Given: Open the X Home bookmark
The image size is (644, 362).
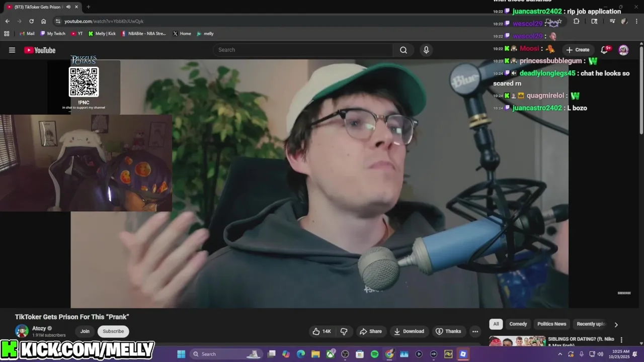Looking at the screenshot, I should pos(182,34).
